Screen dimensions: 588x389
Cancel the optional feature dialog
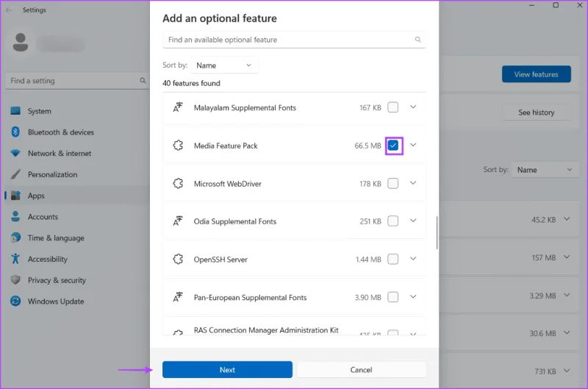click(361, 369)
